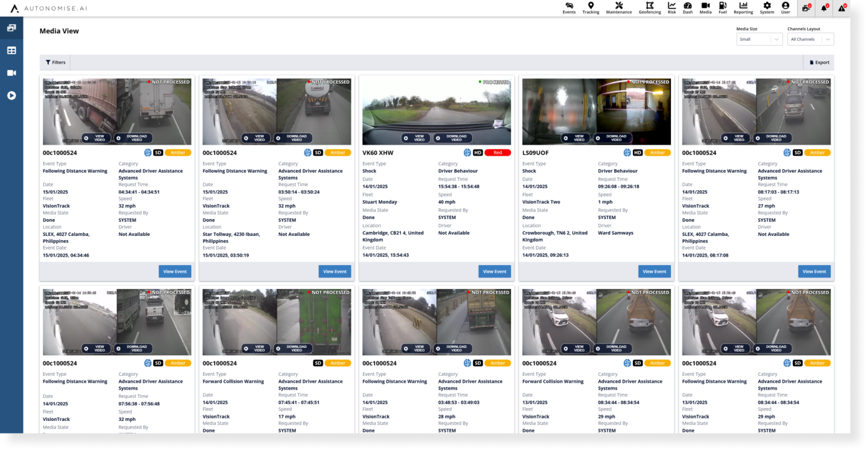Click the VK60 XHW vehicle title
This screenshot has width=868, height=451.
pyautogui.click(x=378, y=153)
